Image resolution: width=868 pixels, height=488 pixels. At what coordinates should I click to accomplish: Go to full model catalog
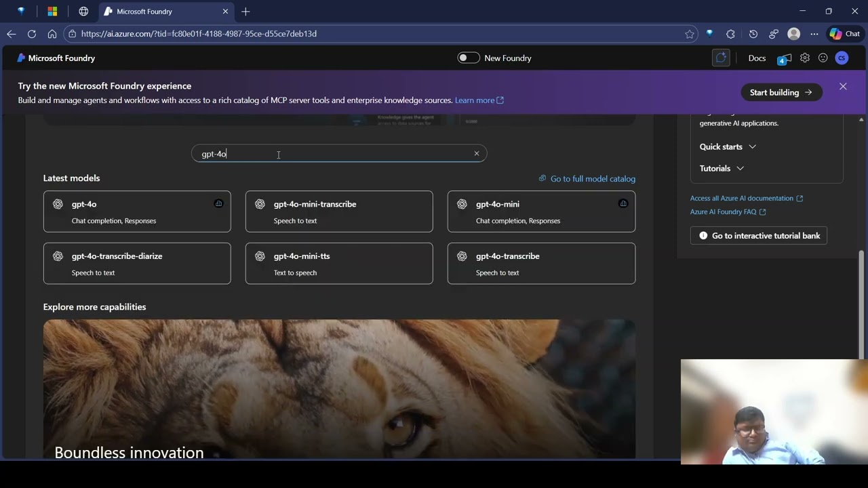pyautogui.click(x=587, y=179)
